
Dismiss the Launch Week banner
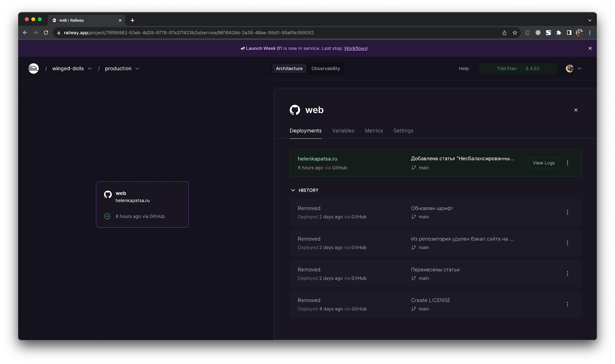point(590,48)
